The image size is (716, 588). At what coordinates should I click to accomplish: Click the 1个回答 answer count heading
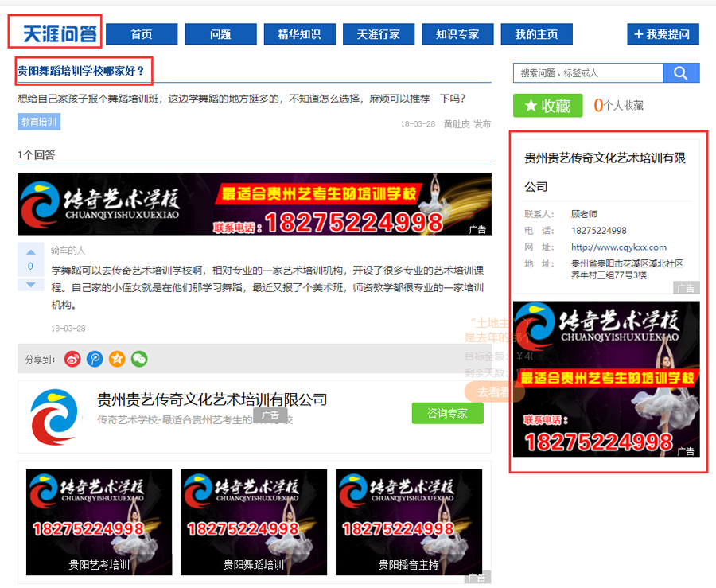click(37, 155)
